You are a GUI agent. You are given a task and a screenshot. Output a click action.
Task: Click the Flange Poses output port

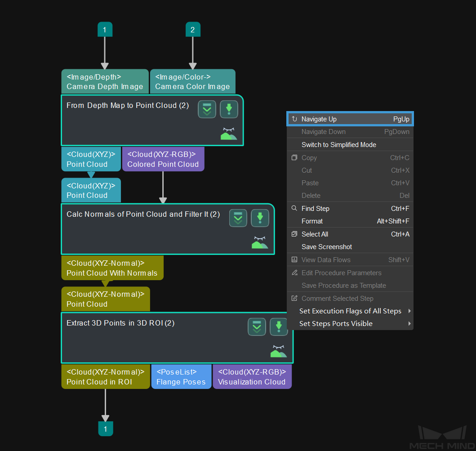(181, 377)
